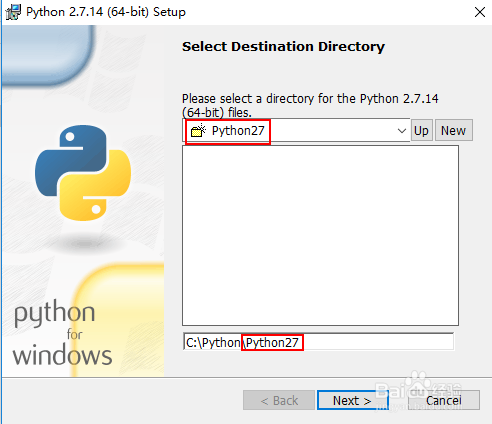Click the Up button

click(422, 130)
